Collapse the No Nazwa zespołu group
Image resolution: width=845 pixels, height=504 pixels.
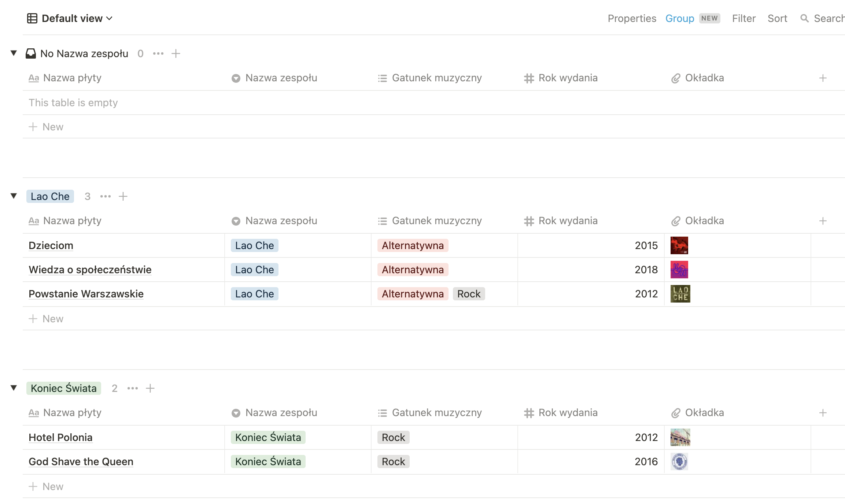tap(14, 53)
